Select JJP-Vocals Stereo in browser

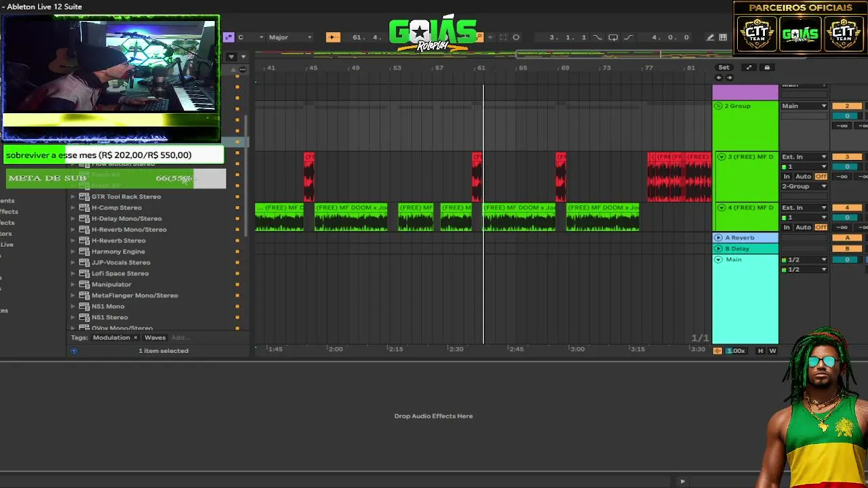pos(121,262)
